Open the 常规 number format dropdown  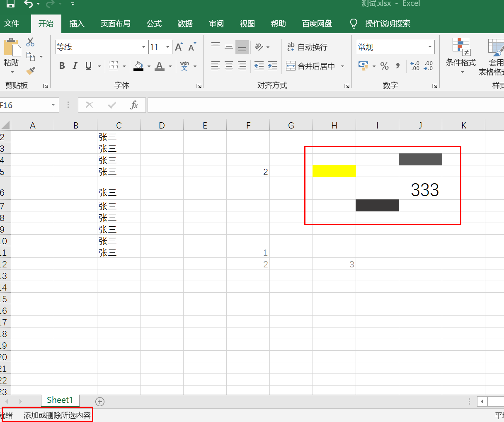coord(430,47)
